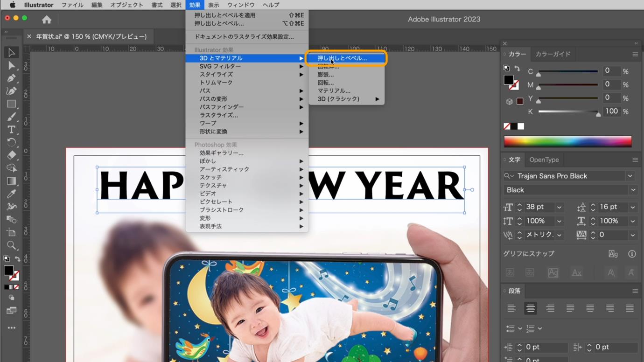Screen dimensions: 644x362
Task: Click the None swatch in Color panel
Action: tap(507, 126)
